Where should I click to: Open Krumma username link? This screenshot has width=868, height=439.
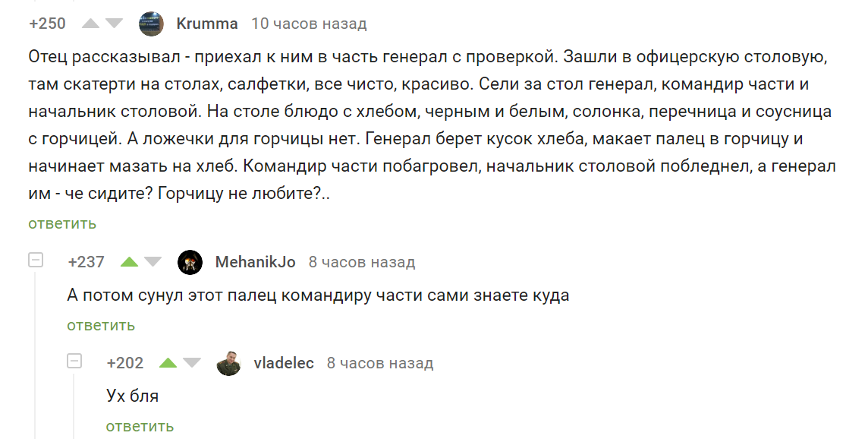[206, 24]
